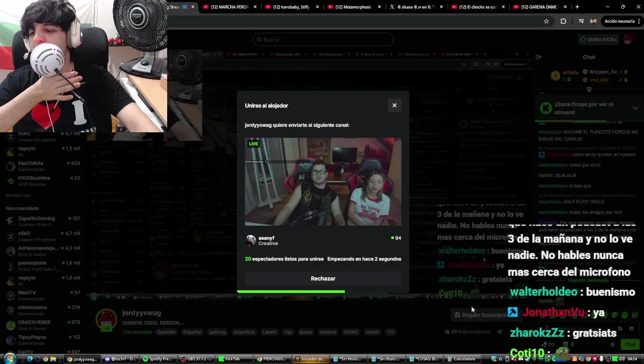This screenshot has width=644, height=364.
Task: Collapse the chat panel with arrow icon
Action: [x=538, y=57]
